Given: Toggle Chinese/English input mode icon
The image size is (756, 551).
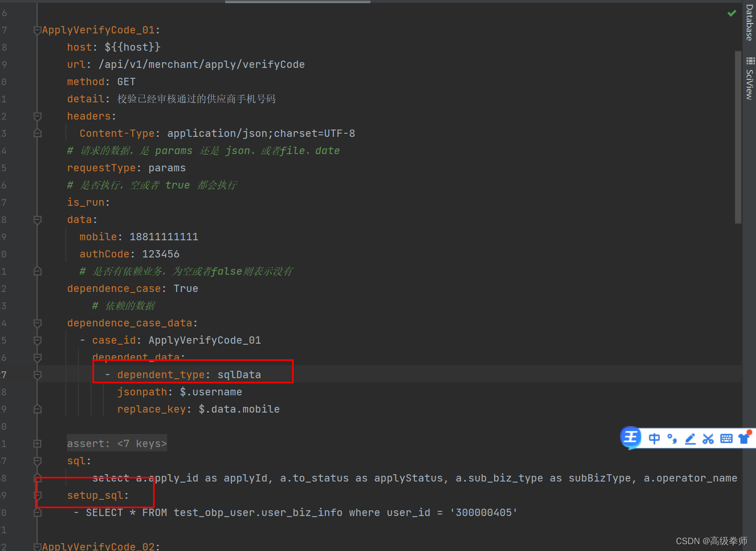Looking at the screenshot, I should (x=654, y=438).
